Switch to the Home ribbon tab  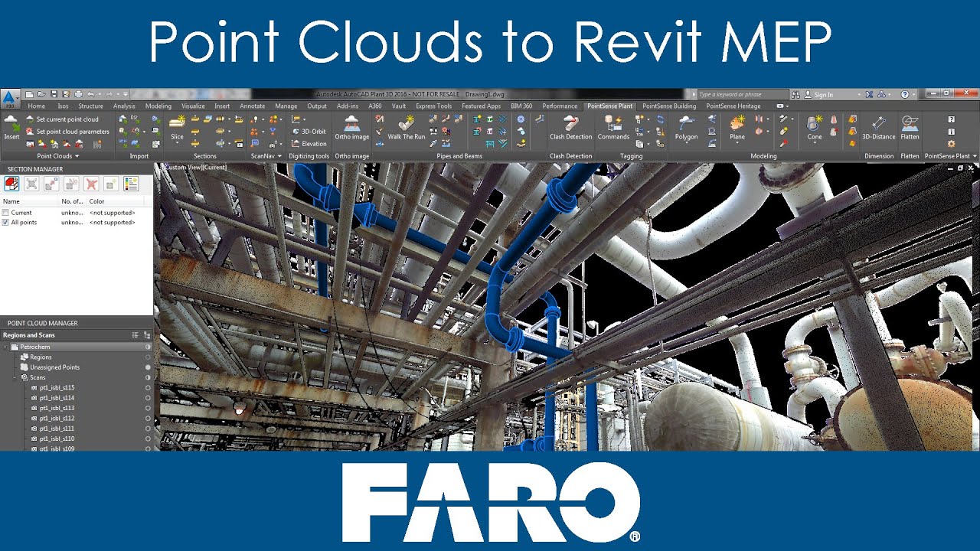[x=36, y=106]
